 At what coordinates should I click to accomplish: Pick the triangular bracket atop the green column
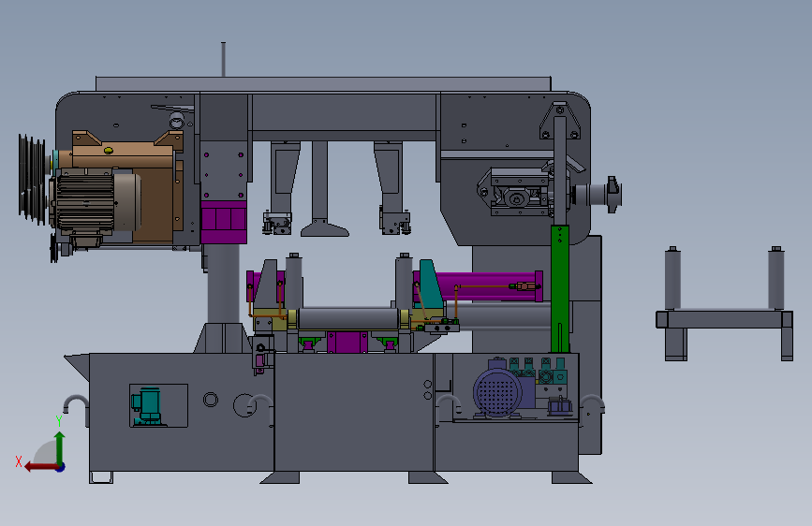[559, 120]
